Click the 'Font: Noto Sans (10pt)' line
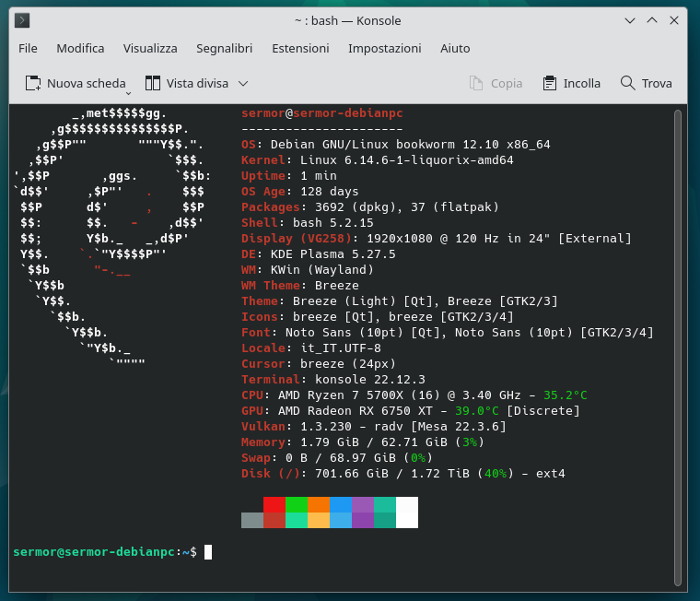 click(x=448, y=332)
